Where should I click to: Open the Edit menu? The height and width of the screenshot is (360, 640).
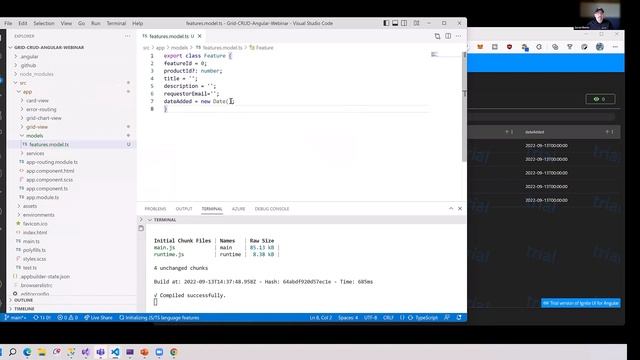point(23,23)
